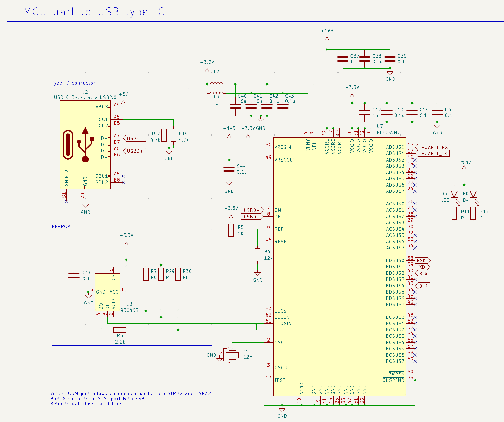The height and width of the screenshot is (422, 504).
Task: Click the LPUART1_RX net label
Action: point(433,147)
